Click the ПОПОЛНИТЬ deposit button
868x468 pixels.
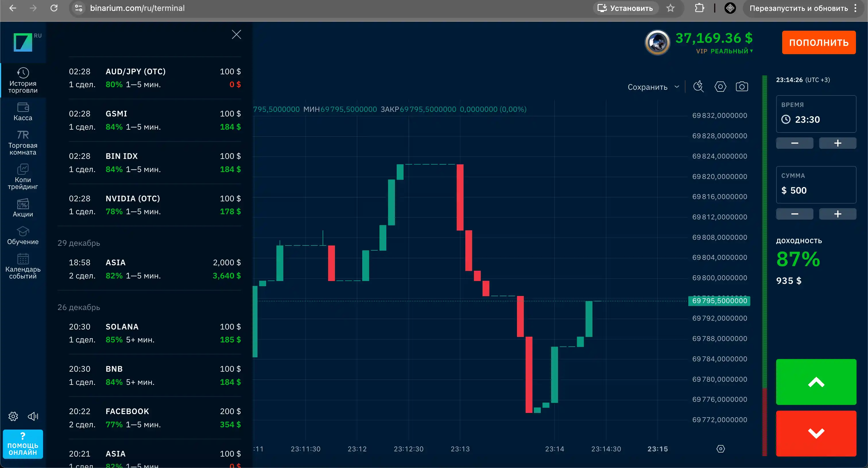pos(819,42)
